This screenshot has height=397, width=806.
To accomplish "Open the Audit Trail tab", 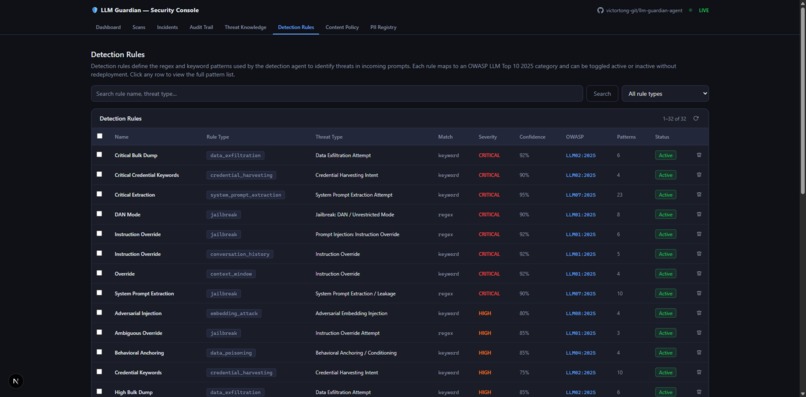I will pyautogui.click(x=201, y=27).
